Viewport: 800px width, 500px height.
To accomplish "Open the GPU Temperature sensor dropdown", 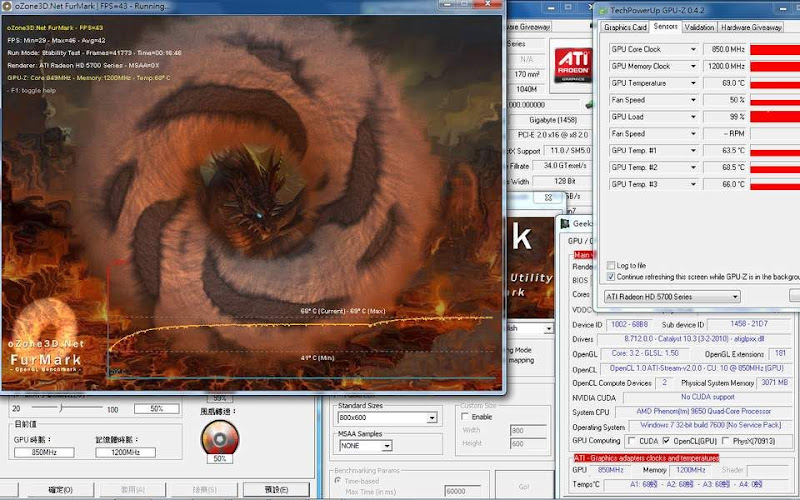I will pyautogui.click(x=693, y=83).
